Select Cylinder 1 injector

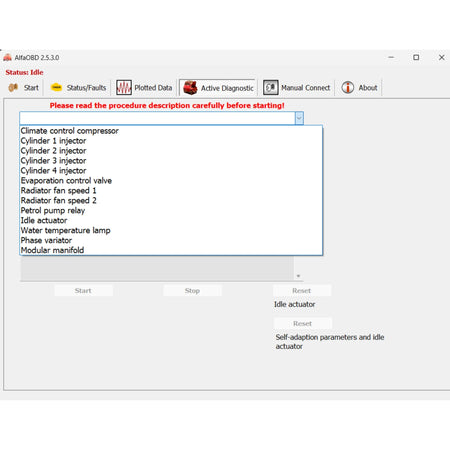click(x=171, y=141)
